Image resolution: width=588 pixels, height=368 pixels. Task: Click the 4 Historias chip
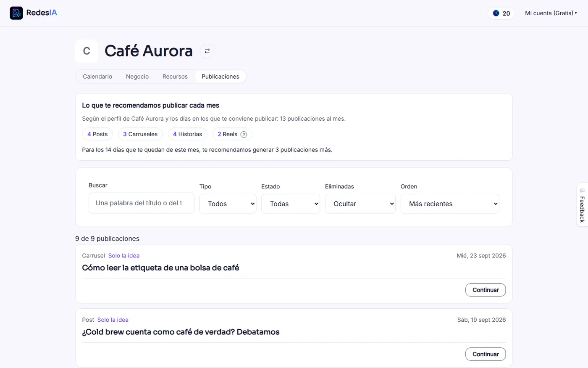(x=187, y=134)
